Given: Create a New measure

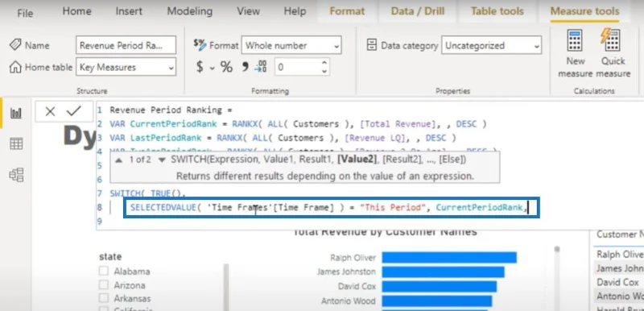Looking at the screenshot, I should click(575, 53).
